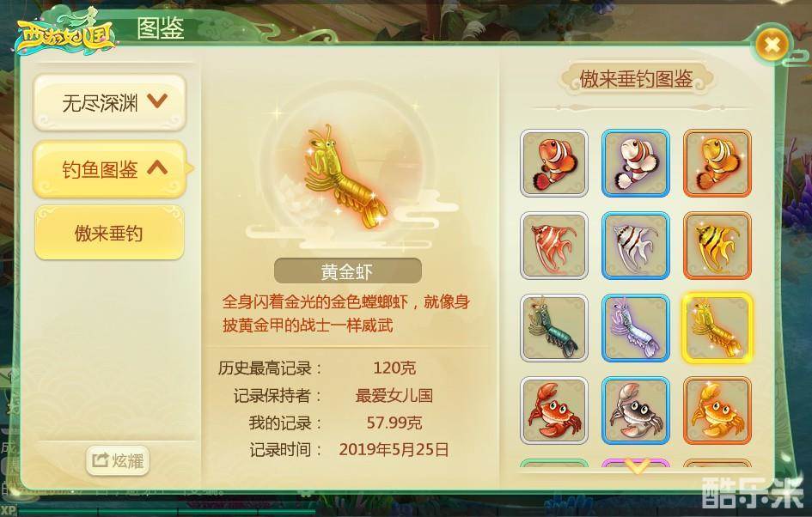
Task: Click the large golden shrimp preview image
Action: 344,178
